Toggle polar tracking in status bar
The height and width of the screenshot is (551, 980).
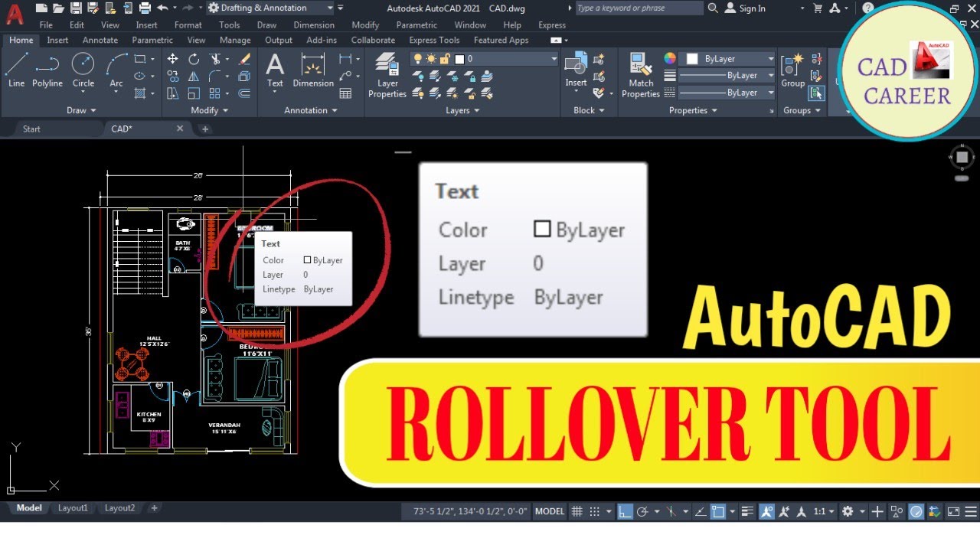[642, 511]
